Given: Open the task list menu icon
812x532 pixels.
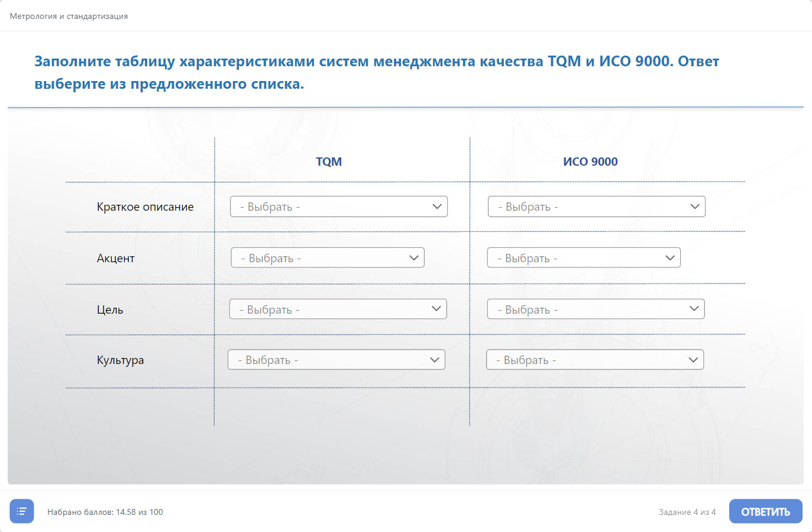Looking at the screenshot, I should pyautogui.click(x=21, y=511).
